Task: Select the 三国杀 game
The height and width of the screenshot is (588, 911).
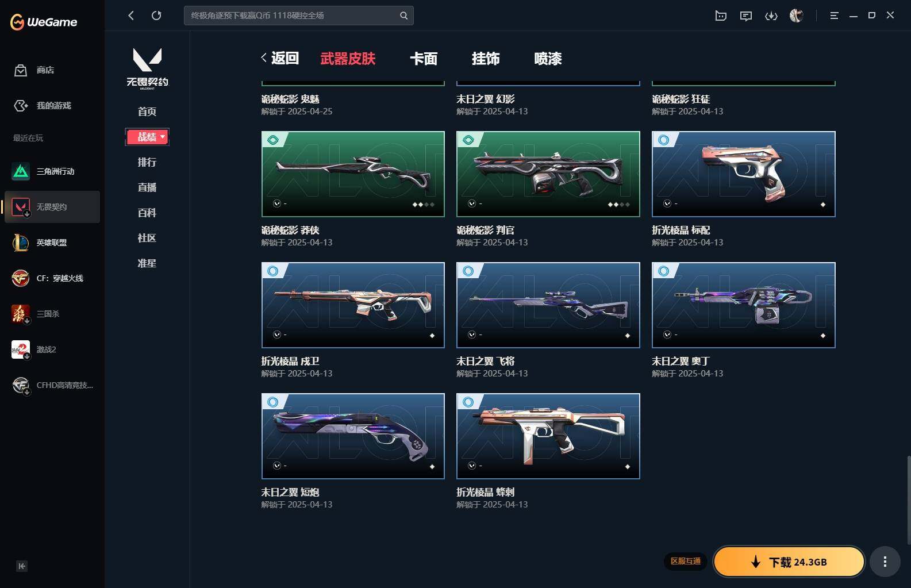Action: 52,314
